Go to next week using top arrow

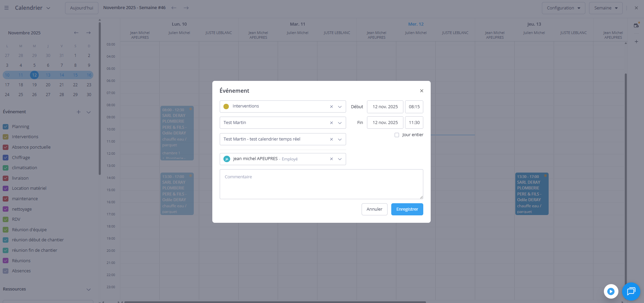[x=186, y=8]
